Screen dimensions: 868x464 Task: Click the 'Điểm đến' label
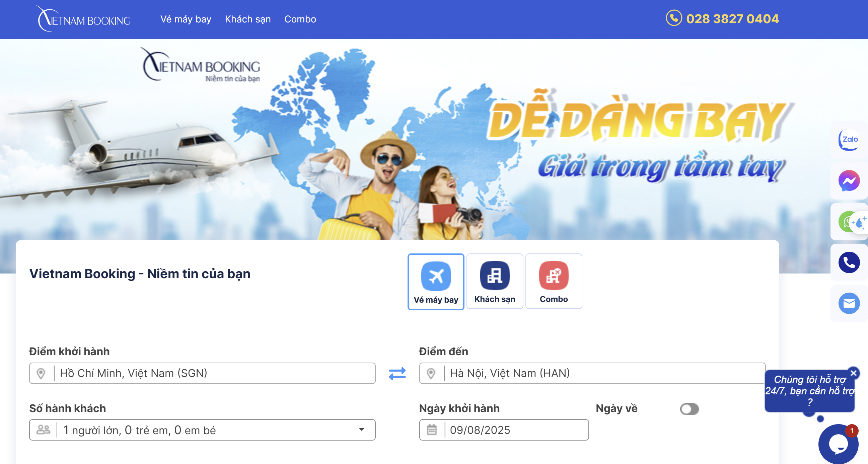point(443,352)
